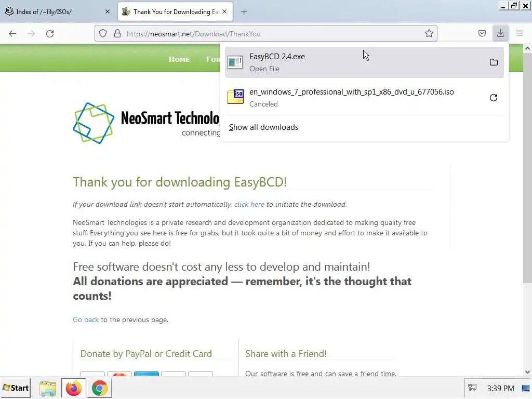Image resolution: width=532 pixels, height=399 pixels.
Task: Toggle the Downloads toolbar button
Action: click(x=500, y=33)
